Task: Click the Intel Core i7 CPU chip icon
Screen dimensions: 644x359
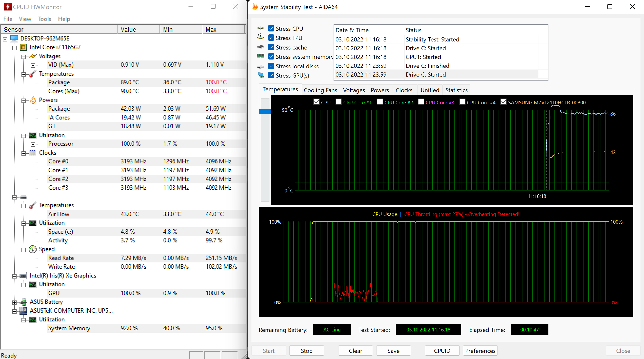Action: 23,47
